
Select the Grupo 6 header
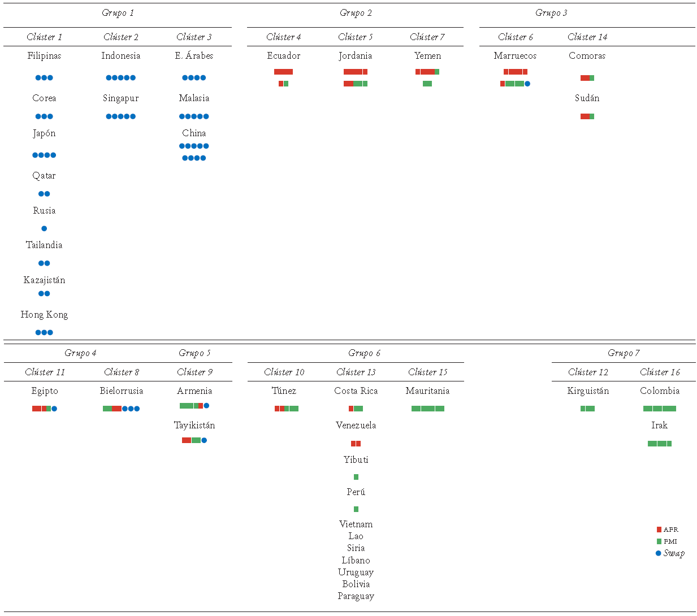pos(364,353)
